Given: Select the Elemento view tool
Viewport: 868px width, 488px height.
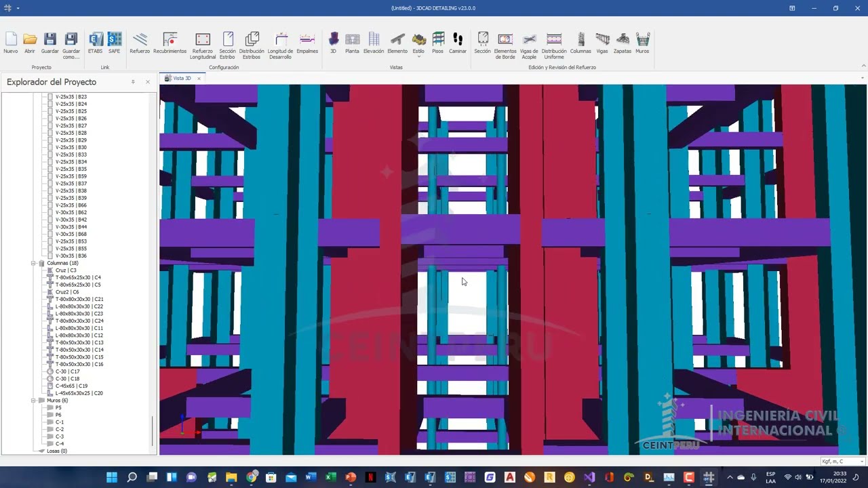Looking at the screenshot, I should (x=397, y=43).
